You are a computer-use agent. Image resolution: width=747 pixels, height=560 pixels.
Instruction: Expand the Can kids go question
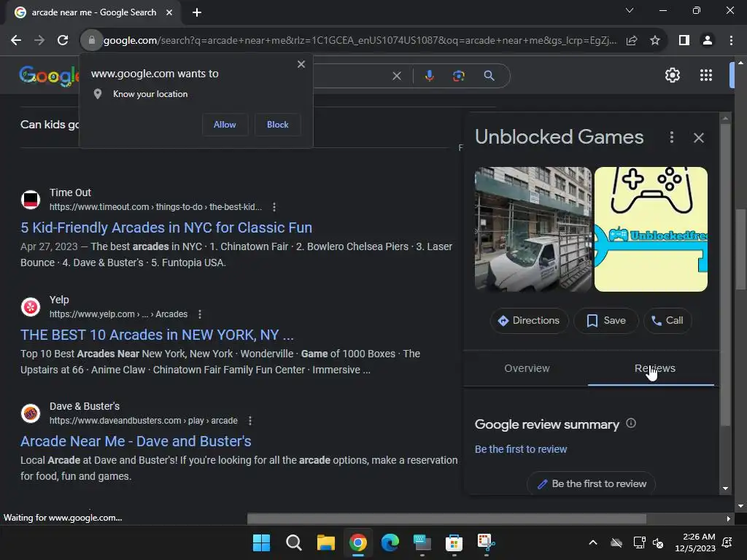[50, 125]
